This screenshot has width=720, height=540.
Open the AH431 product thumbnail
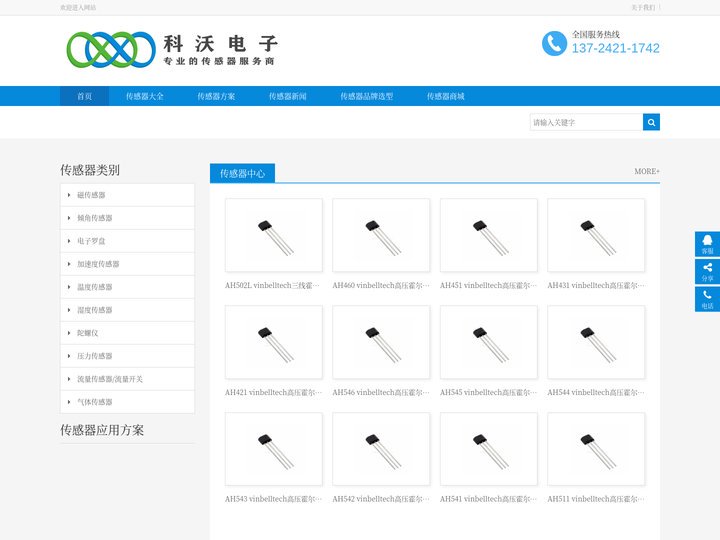point(596,235)
